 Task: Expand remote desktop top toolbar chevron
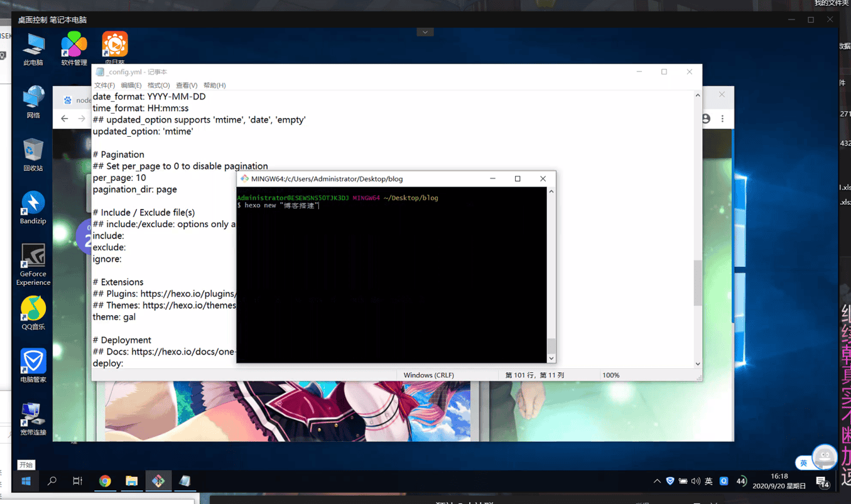coord(425,32)
